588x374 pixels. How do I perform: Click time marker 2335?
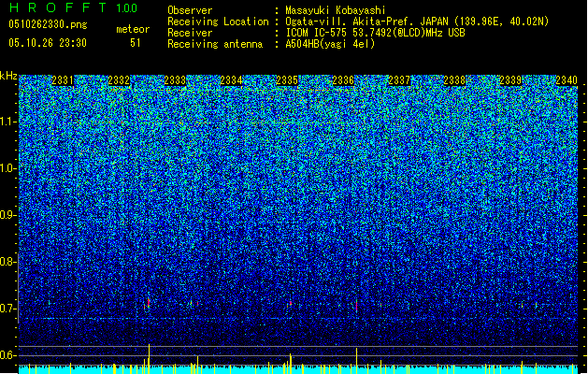(287, 80)
